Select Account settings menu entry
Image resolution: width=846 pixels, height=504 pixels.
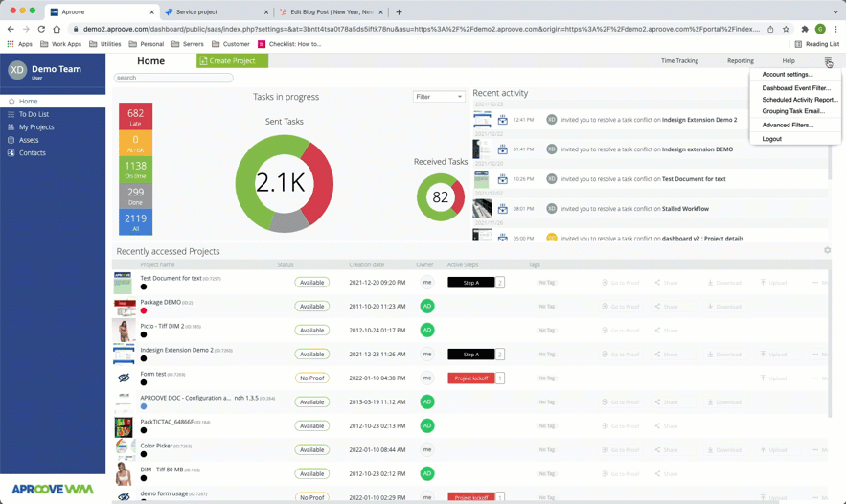point(787,75)
